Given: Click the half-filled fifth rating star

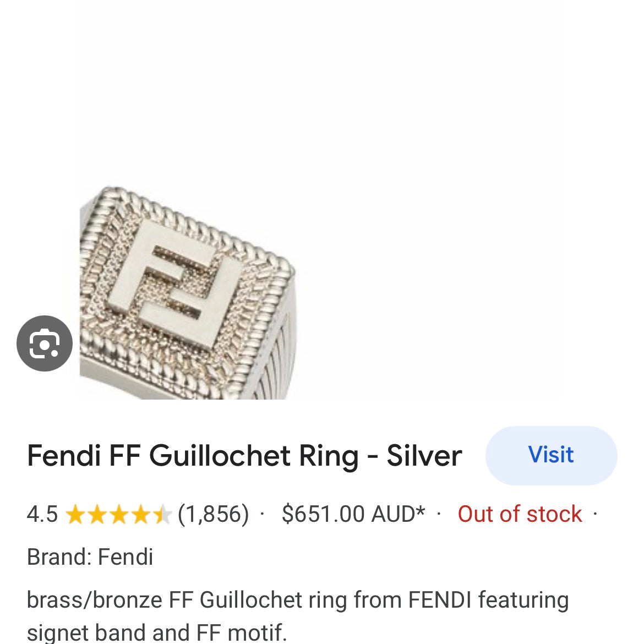Looking at the screenshot, I should pyautogui.click(x=162, y=515).
